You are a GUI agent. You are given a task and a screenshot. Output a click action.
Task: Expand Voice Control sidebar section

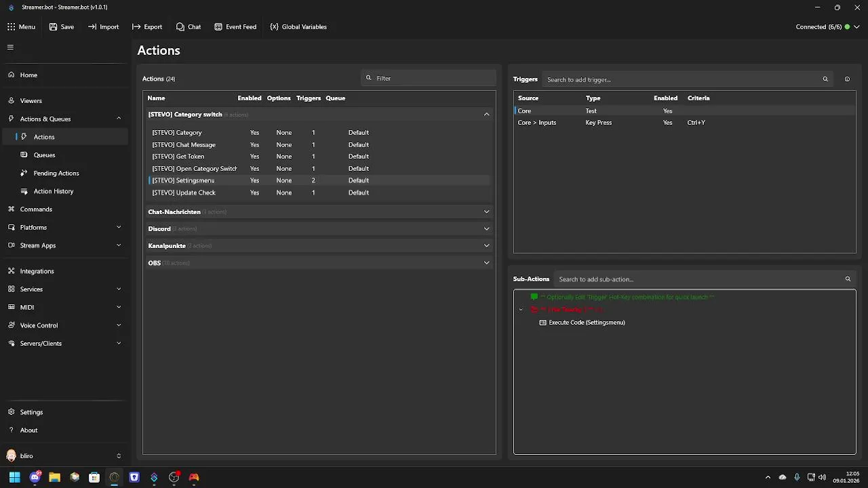click(x=64, y=325)
